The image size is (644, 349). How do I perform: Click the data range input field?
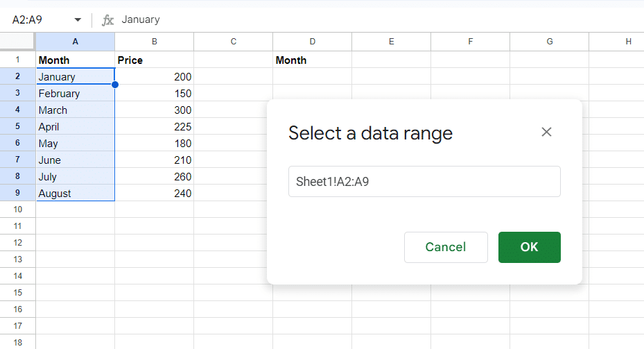[x=424, y=182]
